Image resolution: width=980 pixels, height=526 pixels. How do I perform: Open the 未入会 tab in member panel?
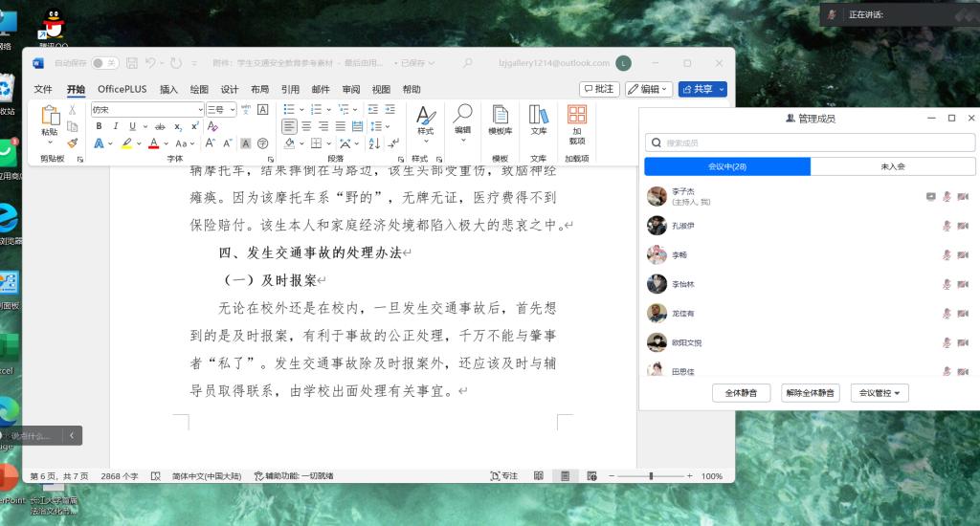892,166
